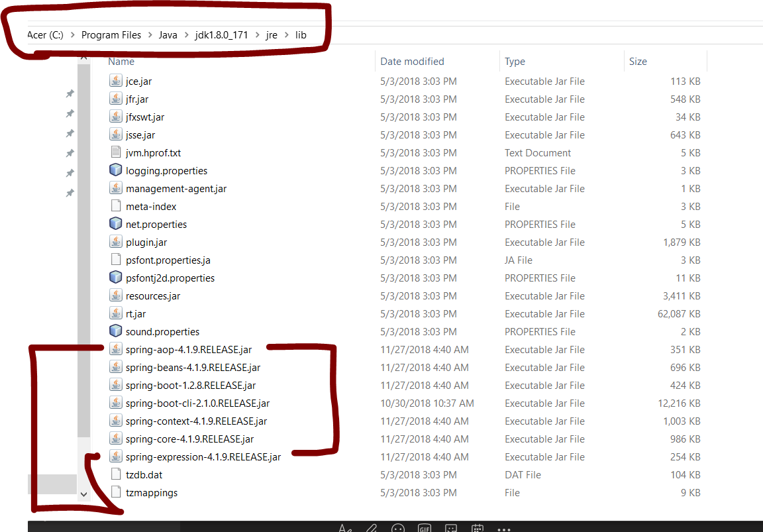763x532 pixels.
Task: Click the attach paperclip icon in bottom toolbar
Action: pos(372,529)
